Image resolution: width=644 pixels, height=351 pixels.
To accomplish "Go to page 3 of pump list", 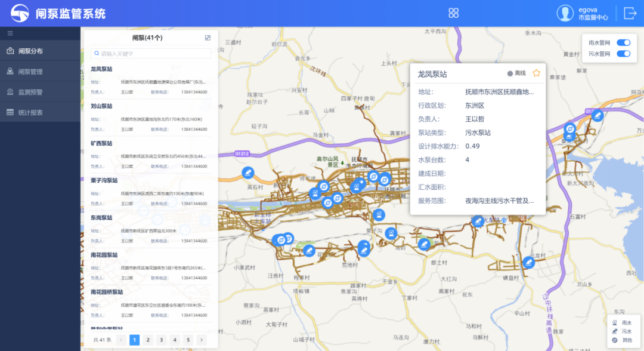I will 162,340.
